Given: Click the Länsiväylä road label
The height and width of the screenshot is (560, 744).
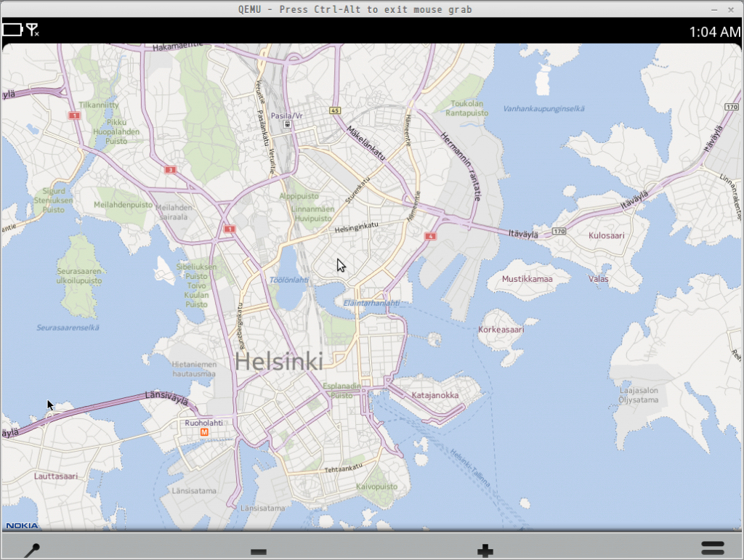Looking at the screenshot, I should [x=167, y=397].
